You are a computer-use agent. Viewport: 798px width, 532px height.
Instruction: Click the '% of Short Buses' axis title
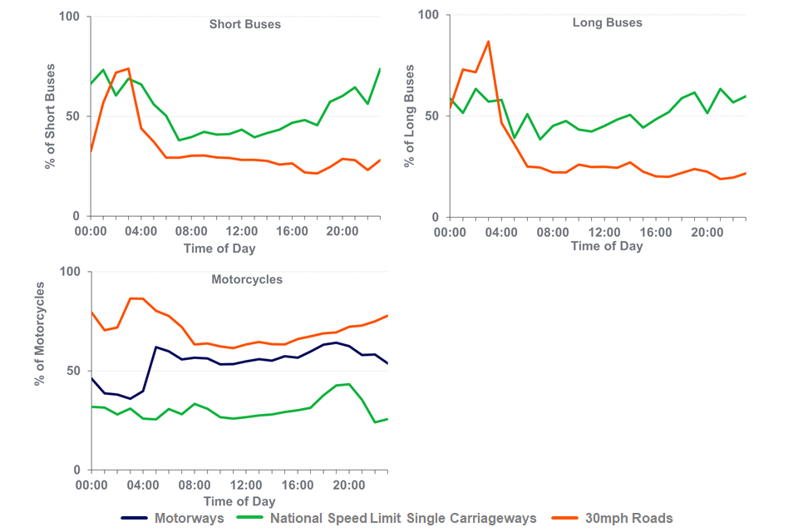(50, 116)
